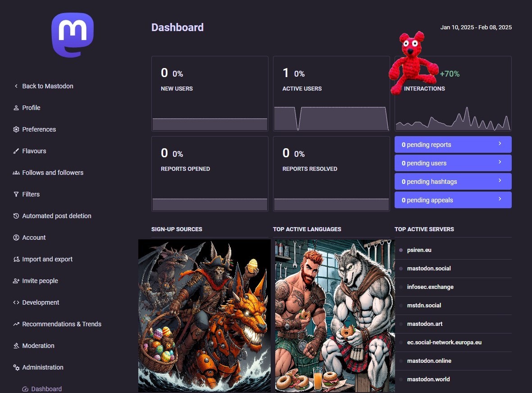Screen dimensions: 532x393
Task: Click the SIGN-UP SOURCES heading
Action: tap(177, 229)
